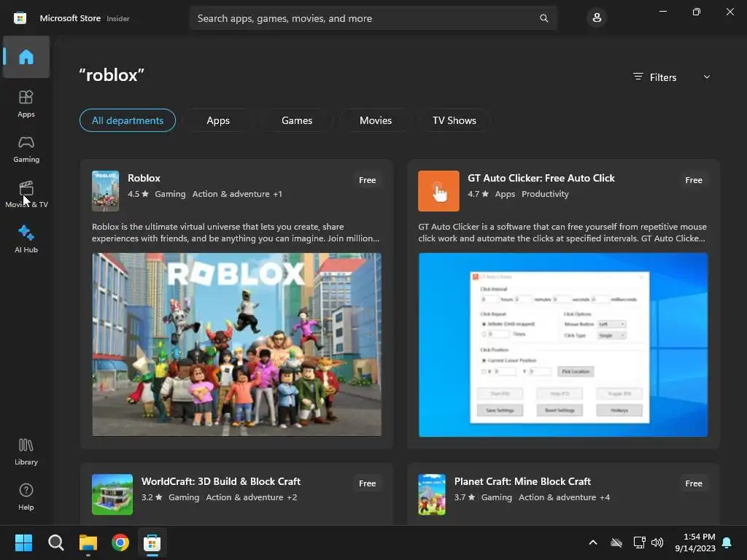
Task: Click the Microsoft Store logo in title bar
Action: pyautogui.click(x=20, y=18)
